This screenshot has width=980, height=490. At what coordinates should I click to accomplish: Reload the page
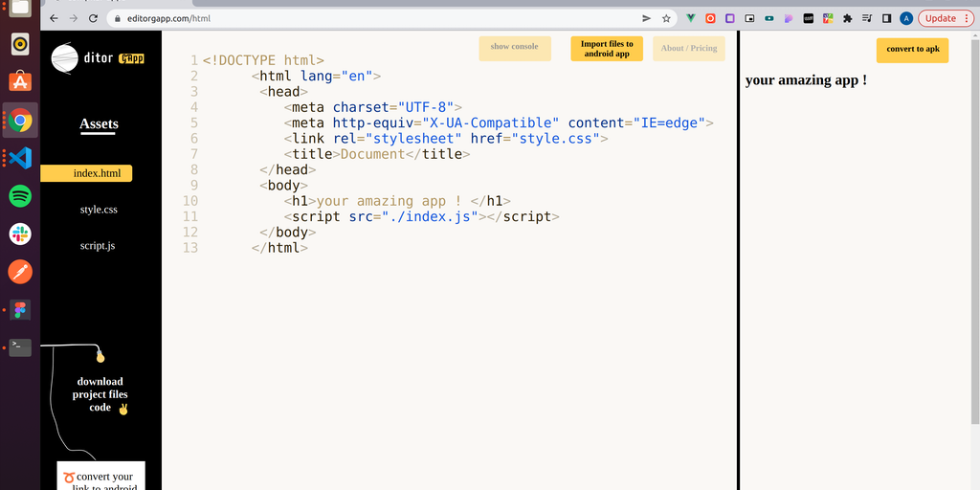[x=93, y=18]
